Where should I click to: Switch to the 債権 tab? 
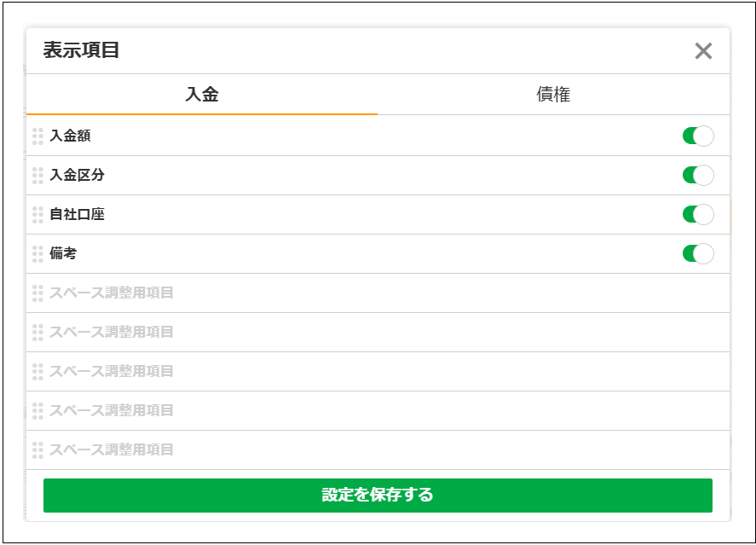tap(553, 95)
